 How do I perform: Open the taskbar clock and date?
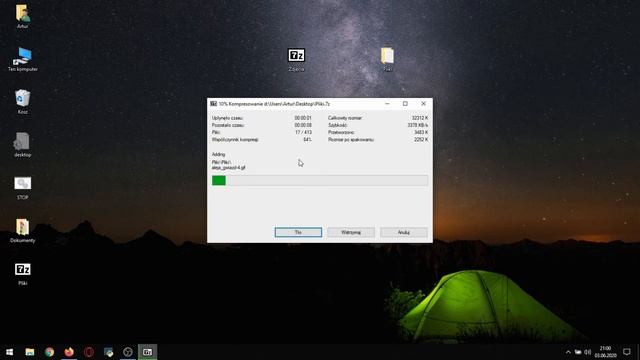point(605,352)
